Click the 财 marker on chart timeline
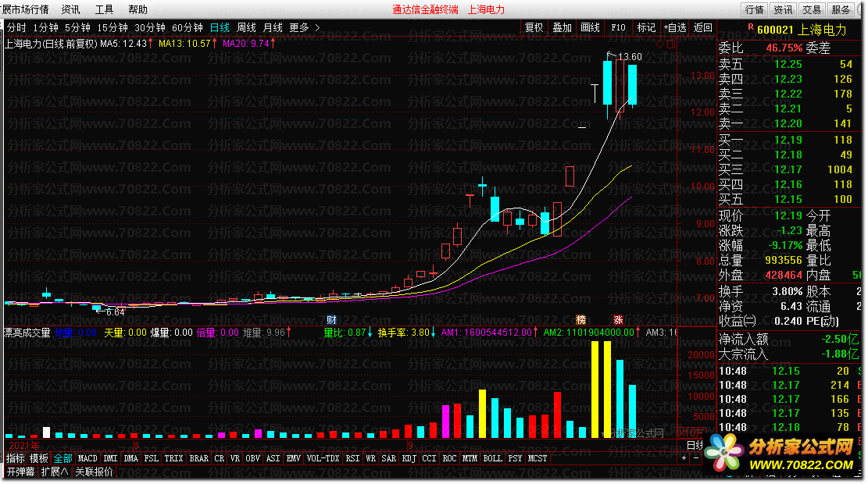868x484 pixels. (331, 320)
